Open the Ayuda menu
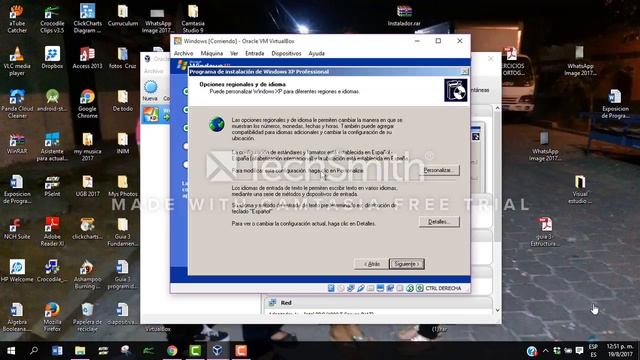This screenshot has height=360, width=640. point(316,53)
